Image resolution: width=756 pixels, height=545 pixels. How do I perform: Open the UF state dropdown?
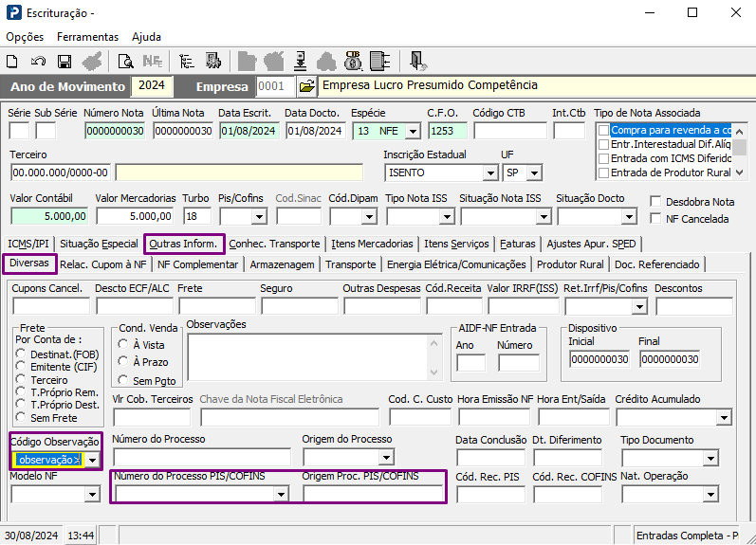click(x=535, y=173)
